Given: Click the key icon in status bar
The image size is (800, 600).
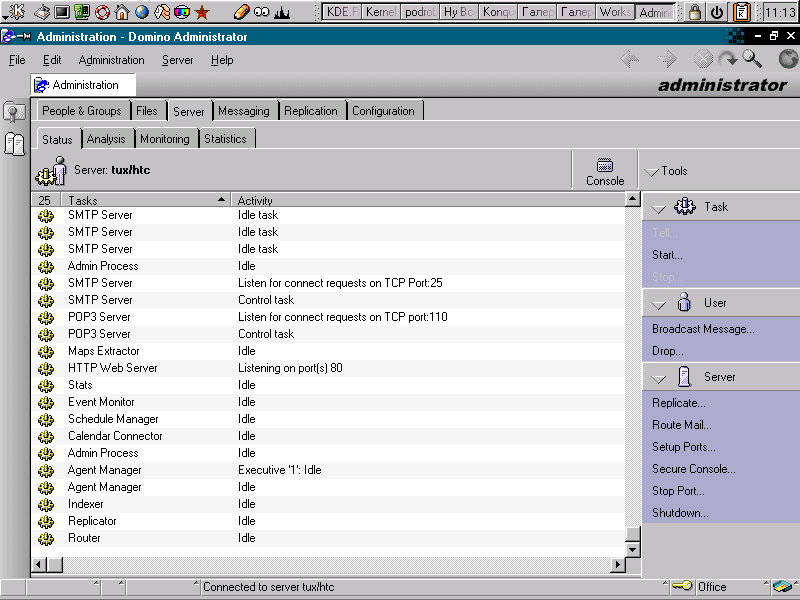Looking at the screenshot, I should 682,586.
